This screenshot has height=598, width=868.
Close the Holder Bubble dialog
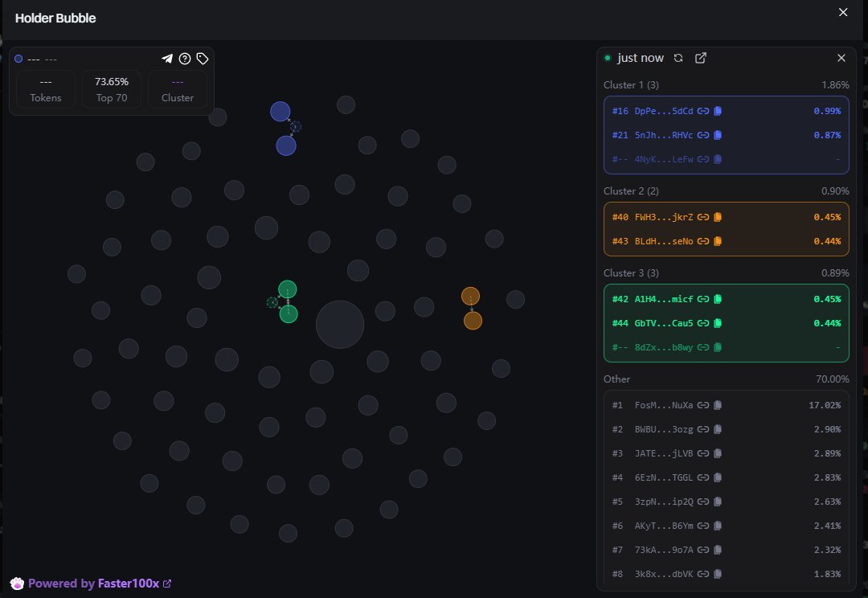pyautogui.click(x=843, y=12)
